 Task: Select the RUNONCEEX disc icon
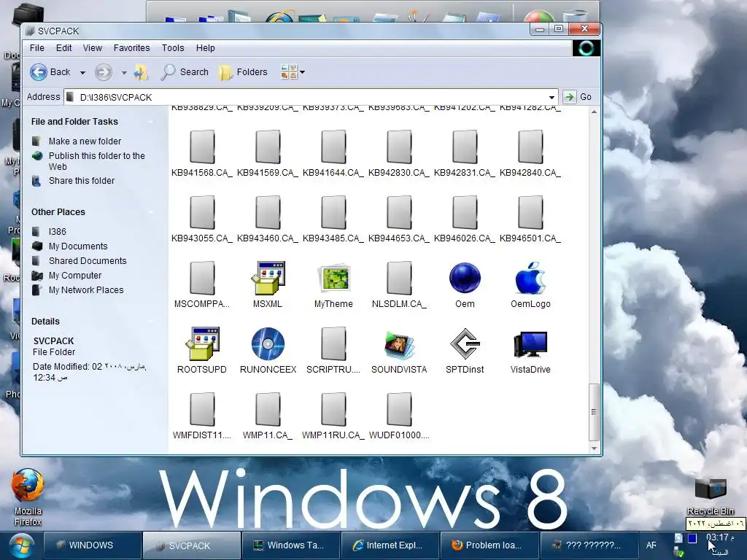coord(268,344)
